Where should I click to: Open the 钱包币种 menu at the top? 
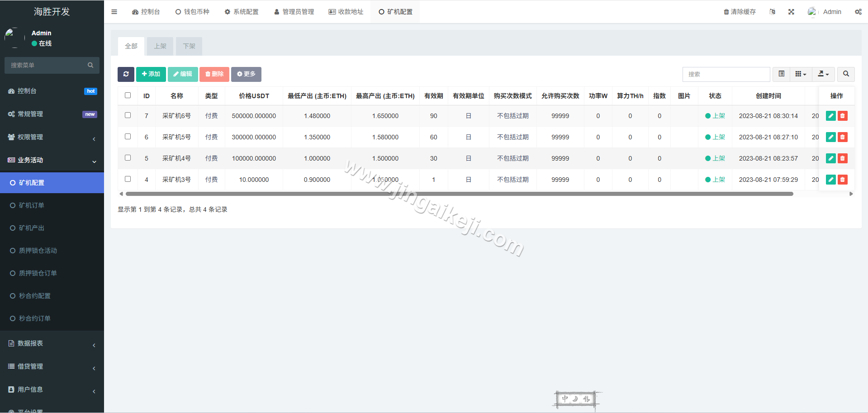pyautogui.click(x=192, y=11)
